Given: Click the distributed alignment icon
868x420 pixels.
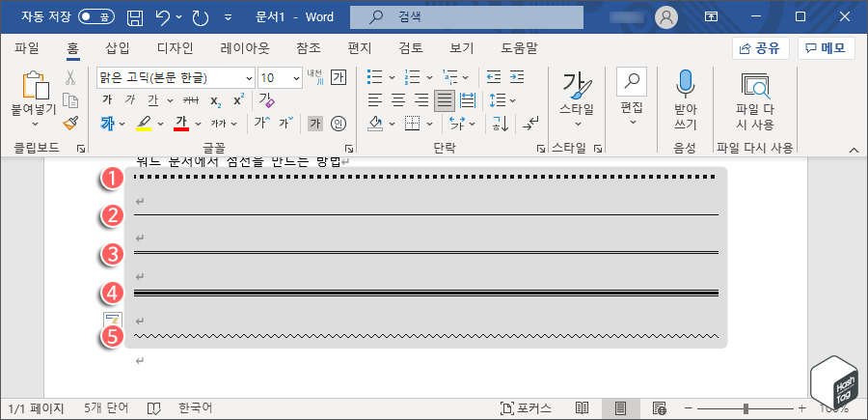Looking at the screenshot, I should (468, 100).
